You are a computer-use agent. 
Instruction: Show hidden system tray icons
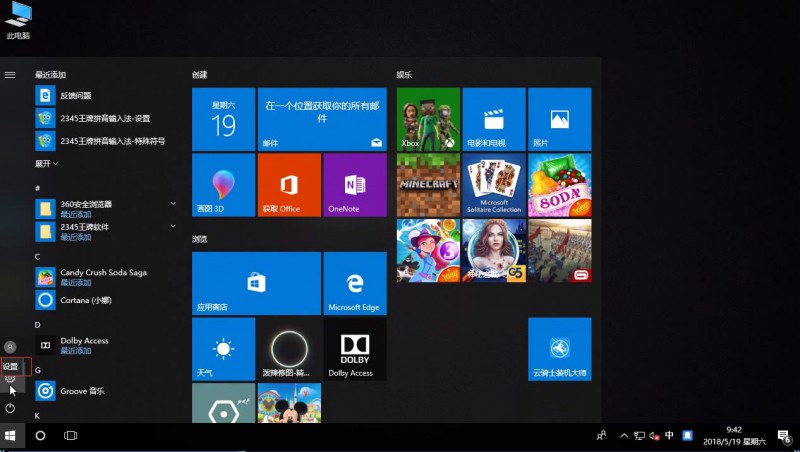[624, 436]
